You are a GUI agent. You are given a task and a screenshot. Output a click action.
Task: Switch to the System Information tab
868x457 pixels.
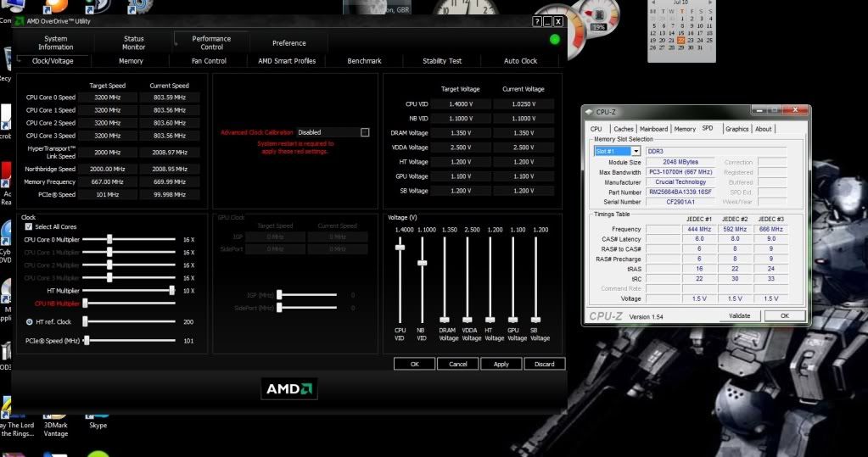point(55,42)
